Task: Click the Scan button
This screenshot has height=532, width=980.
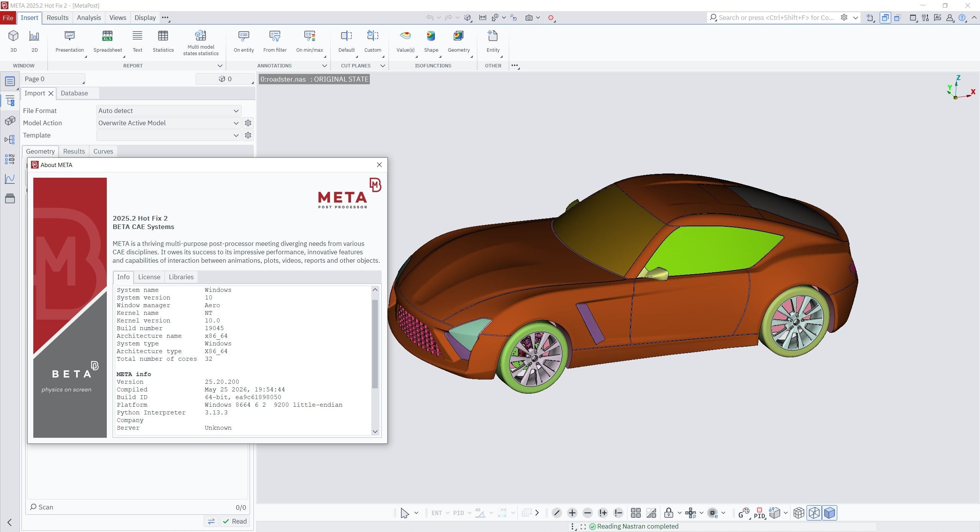Action: (x=42, y=507)
